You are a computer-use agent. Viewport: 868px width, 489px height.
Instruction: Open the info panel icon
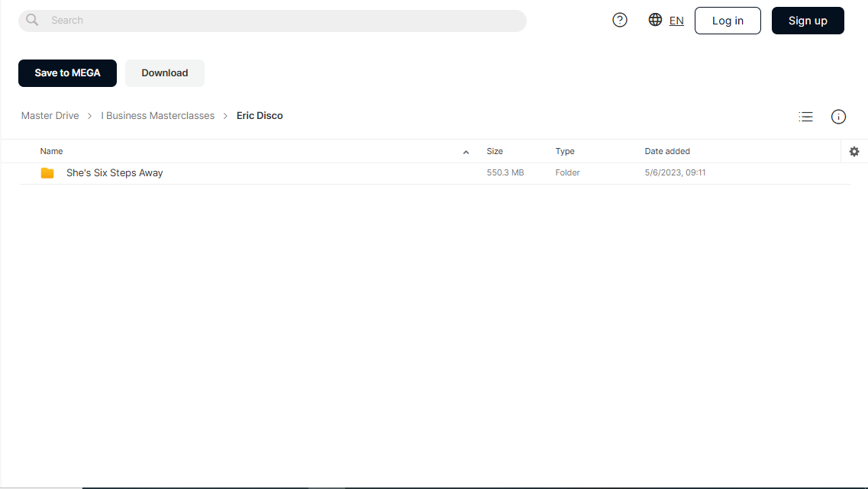tap(838, 117)
